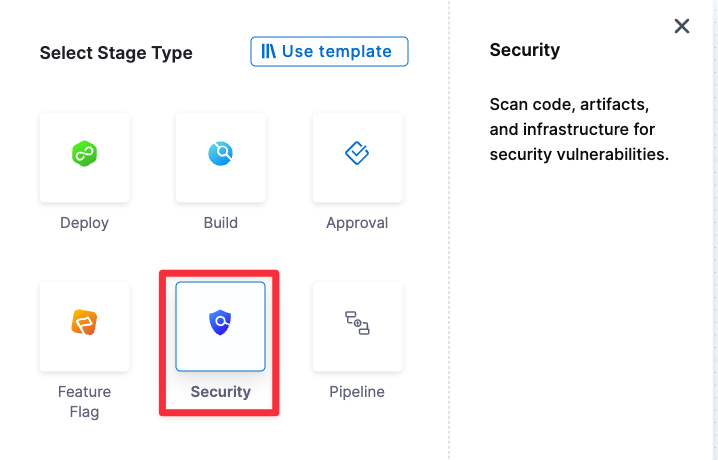Image resolution: width=718 pixels, height=460 pixels.
Task: Click the Security shield icon
Action: (x=220, y=323)
